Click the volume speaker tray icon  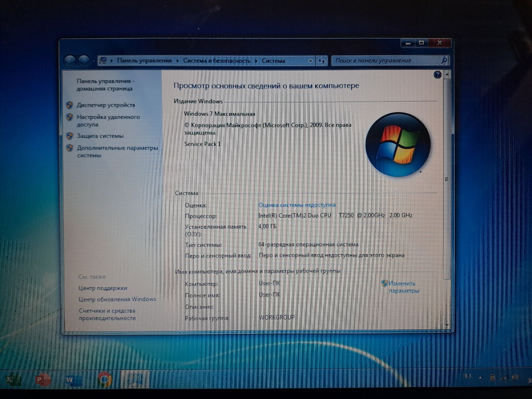click(515, 377)
